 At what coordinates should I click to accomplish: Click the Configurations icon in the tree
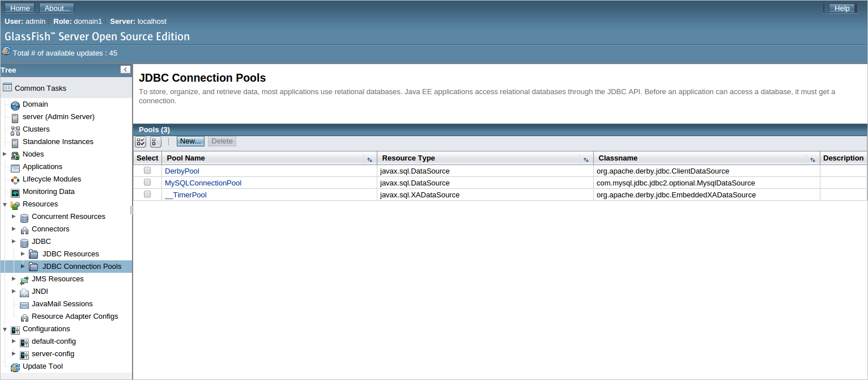[15, 330]
